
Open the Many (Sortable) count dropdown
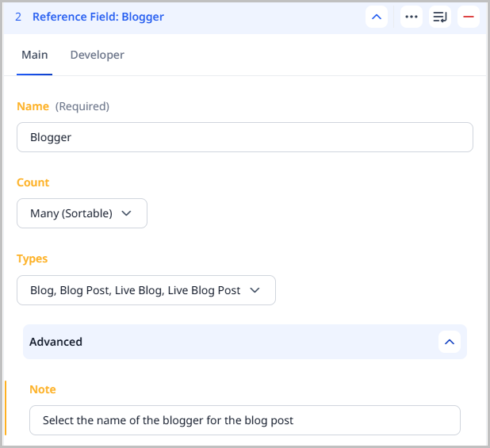coord(82,213)
